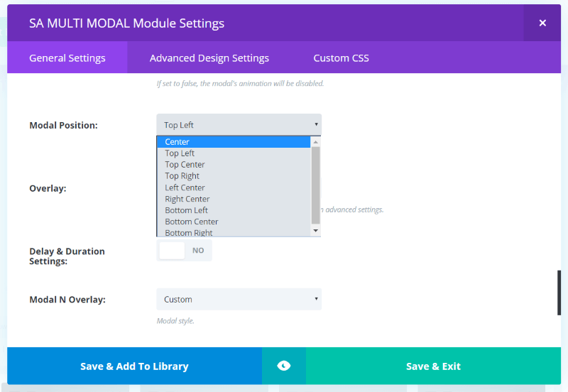Select the General Settings tab
Viewport: 568px width, 392px height.
[x=67, y=58]
